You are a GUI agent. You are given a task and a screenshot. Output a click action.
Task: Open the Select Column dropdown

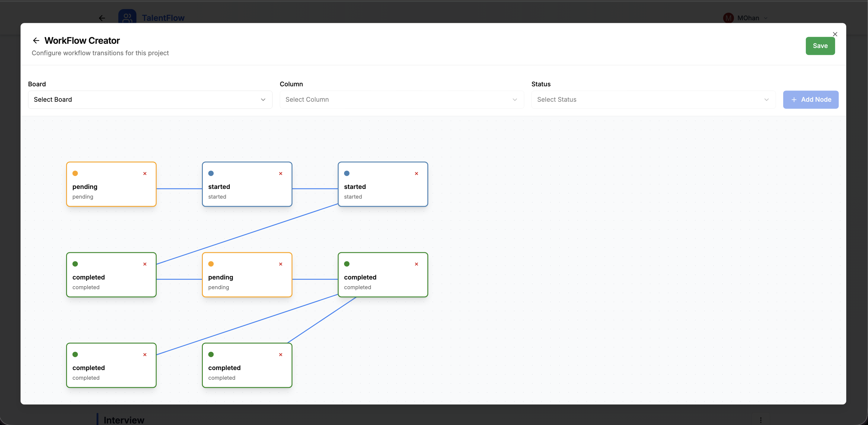point(401,99)
